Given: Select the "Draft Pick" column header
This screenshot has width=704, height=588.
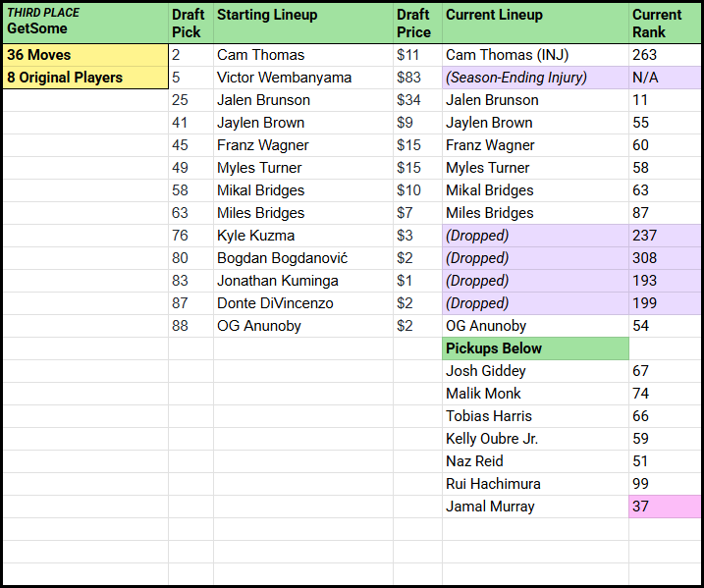Looking at the screenshot, I should point(190,23).
